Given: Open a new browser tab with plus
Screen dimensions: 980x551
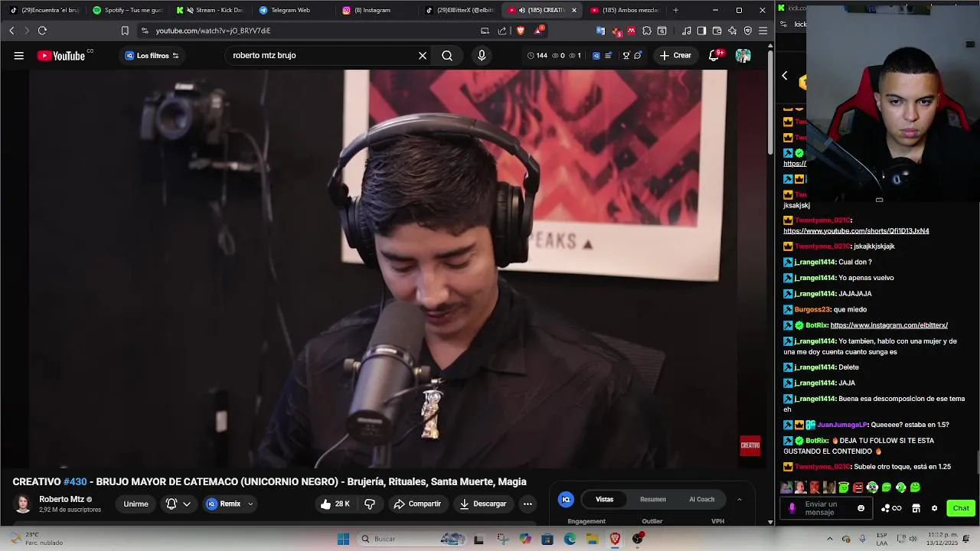Looking at the screenshot, I should click(x=675, y=10).
